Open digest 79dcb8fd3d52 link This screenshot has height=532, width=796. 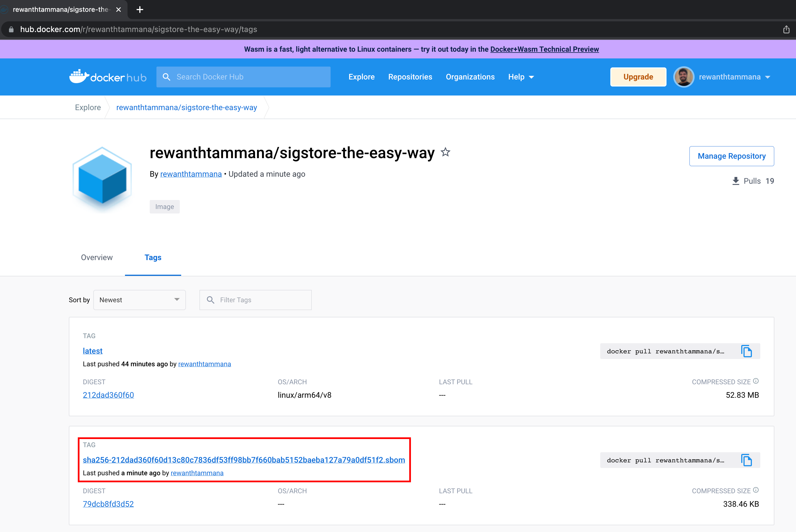point(108,504)
